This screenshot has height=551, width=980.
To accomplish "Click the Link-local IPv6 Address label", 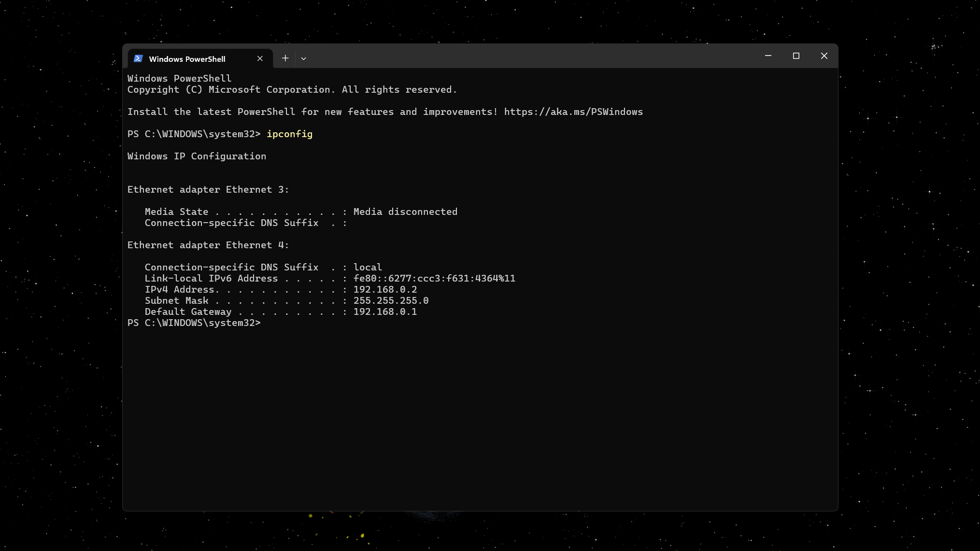I will click(x=211, y=278).
